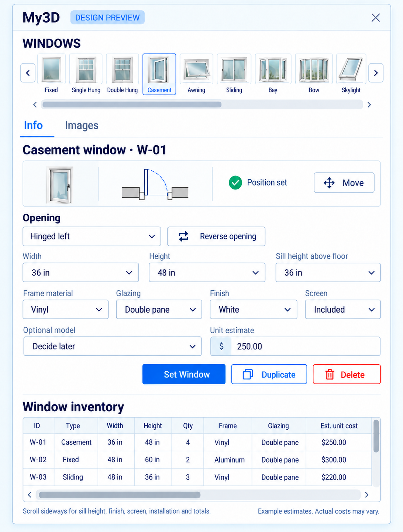Choose the Bow window icon

click(x=314, y=74)
